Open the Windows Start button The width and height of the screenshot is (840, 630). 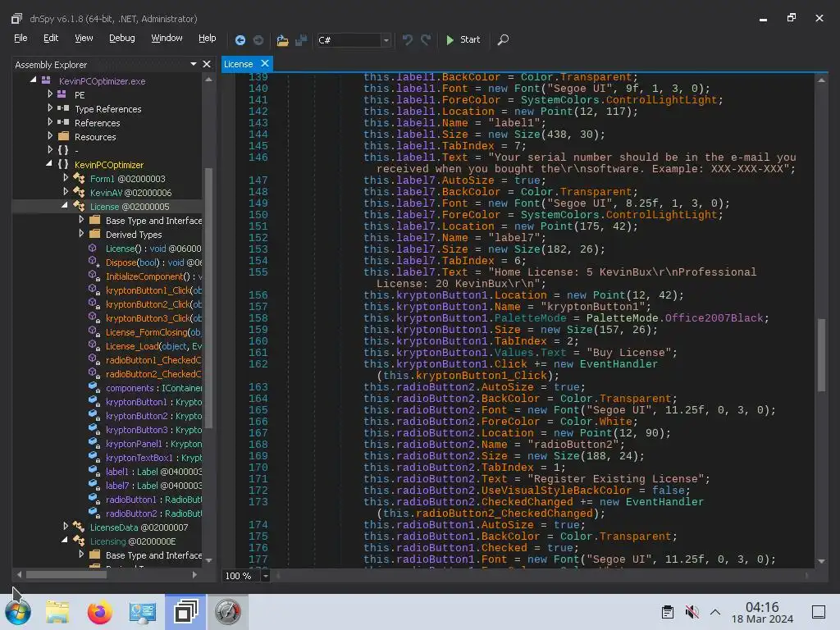(x=18, y=612)
